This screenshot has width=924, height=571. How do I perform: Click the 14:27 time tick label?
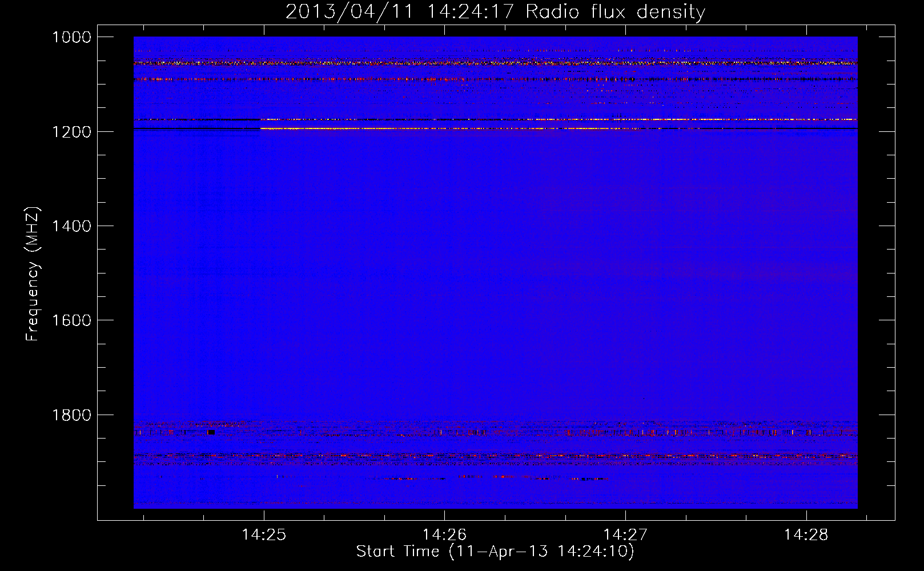(x=625, y=534)
